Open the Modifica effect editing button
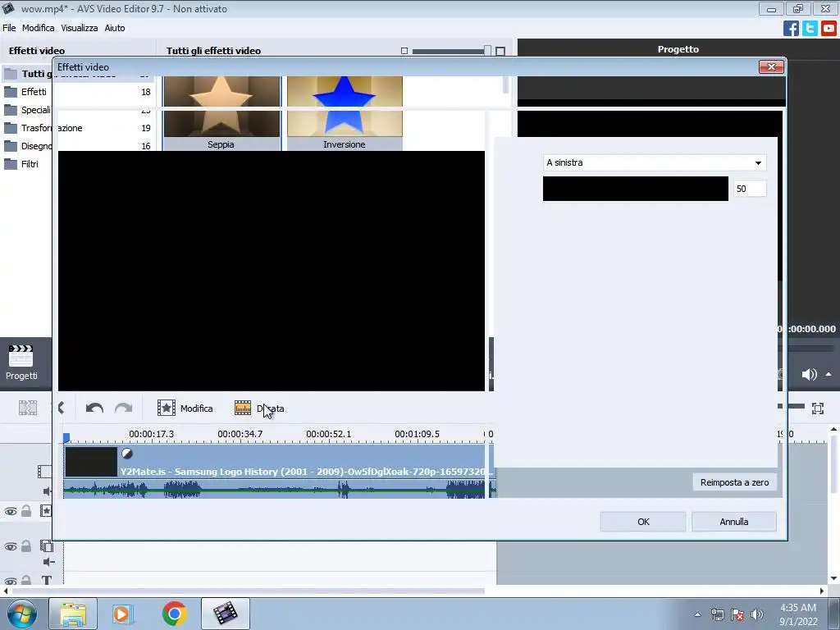Image resolution: width=840 pixels, height=630 pixels. tap(185, 409)
